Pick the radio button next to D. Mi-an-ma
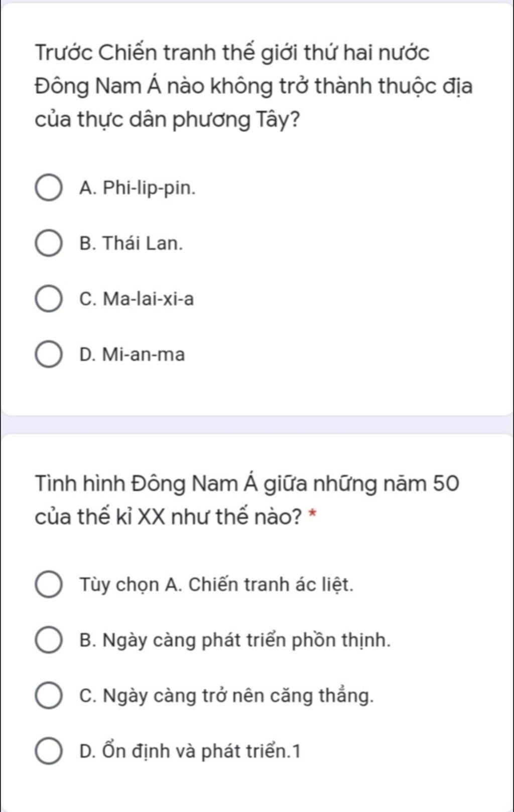 click(49, 355)
